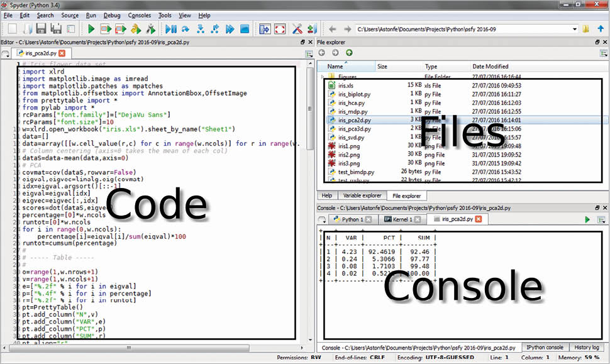Start debugging with the Debug play/pause icon

pyautogui.click(x=170, y=29)
